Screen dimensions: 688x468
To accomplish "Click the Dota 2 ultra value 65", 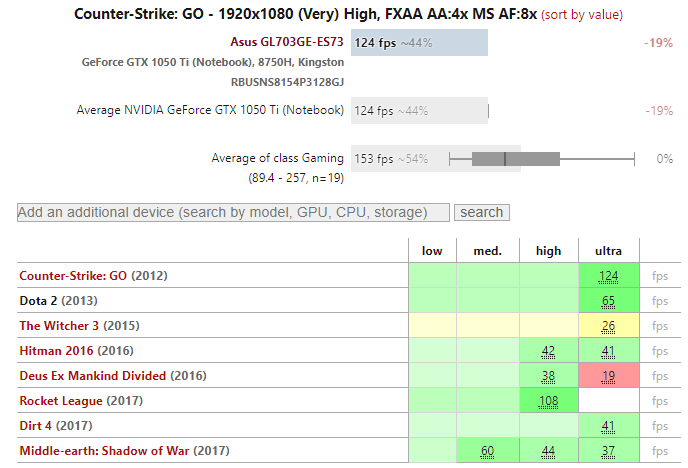I will 609,301.
